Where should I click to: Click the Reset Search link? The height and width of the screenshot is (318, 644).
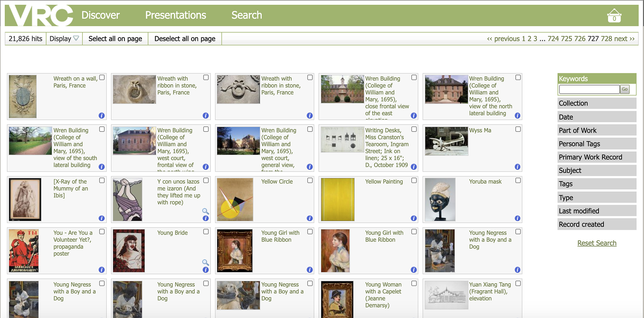pos(597,243)
